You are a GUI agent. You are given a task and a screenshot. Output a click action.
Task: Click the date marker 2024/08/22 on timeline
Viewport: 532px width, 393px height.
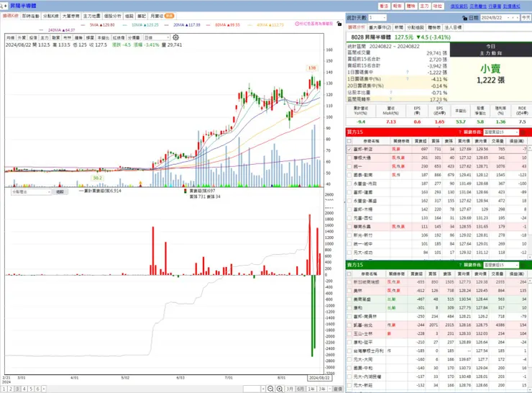click(x=319, y=378)
